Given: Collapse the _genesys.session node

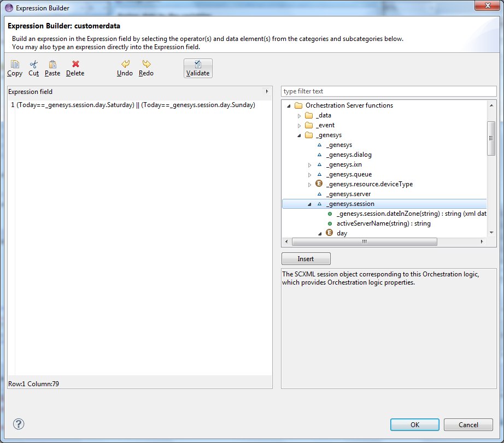Looking at the screenshot, I should click(x=309, y=204).
